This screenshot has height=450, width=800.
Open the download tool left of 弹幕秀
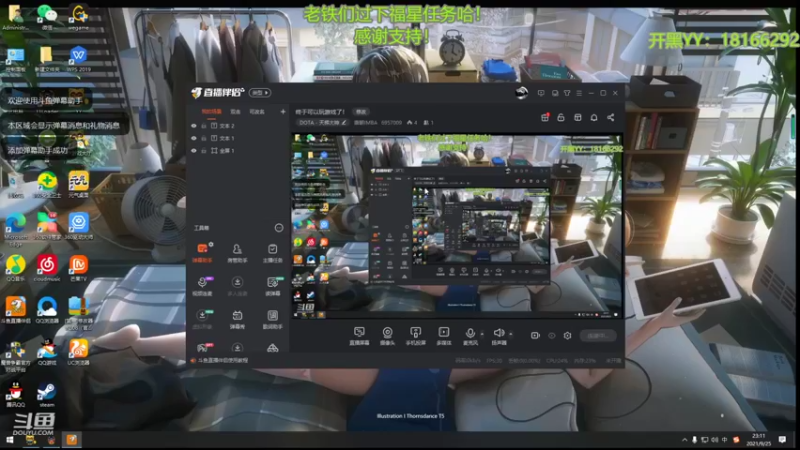202,319
